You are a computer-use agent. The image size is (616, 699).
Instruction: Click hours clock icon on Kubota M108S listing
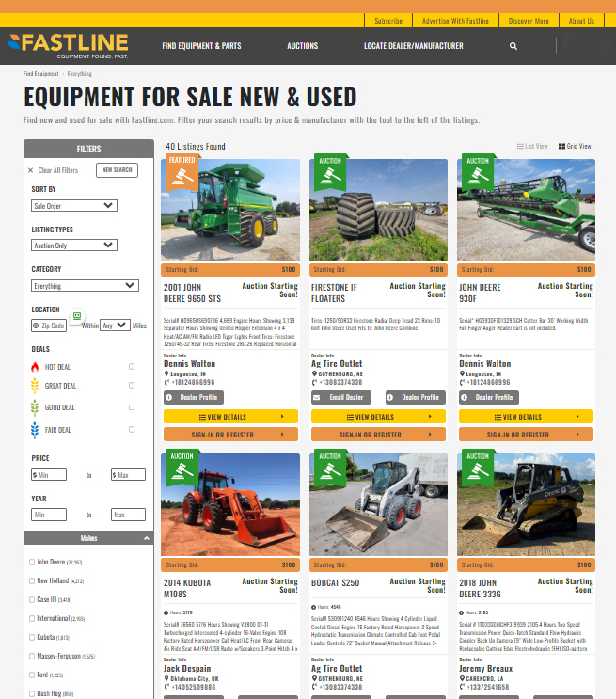(x=166, y=612)
